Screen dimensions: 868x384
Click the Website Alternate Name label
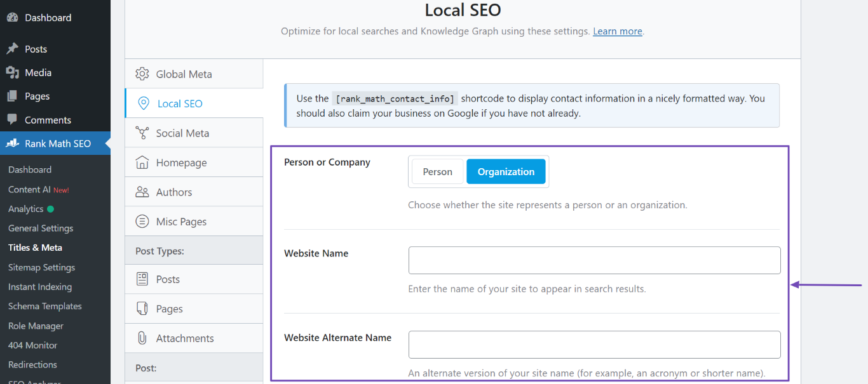coord(337,338)
